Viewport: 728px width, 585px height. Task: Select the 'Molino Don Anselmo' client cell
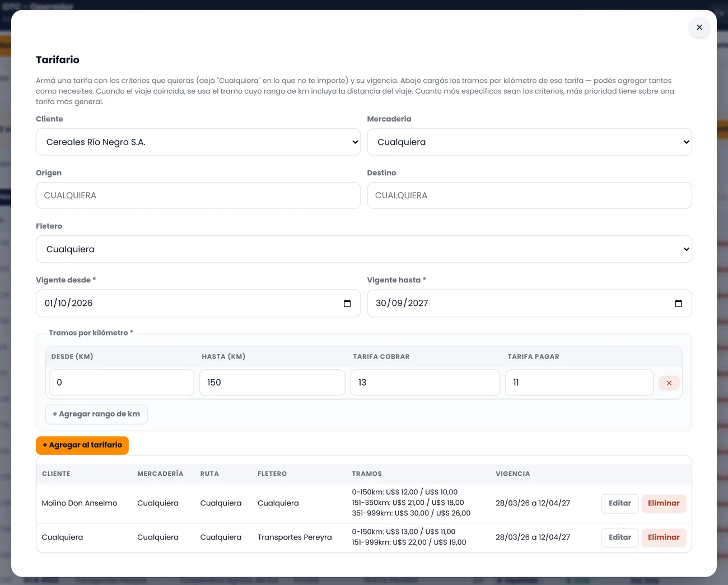coord(80,503)
